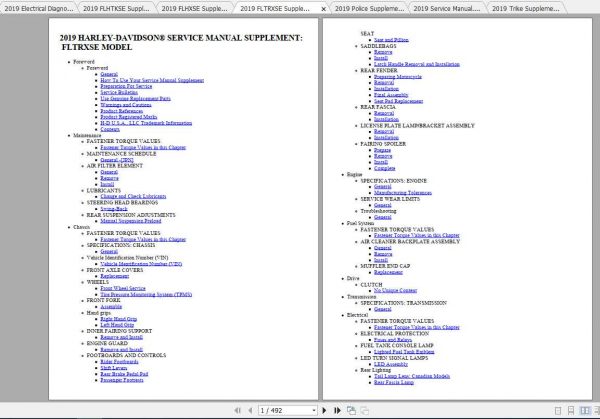Open Tire Pressure Monitoring System (TPMS) link
Image resolution: width=600 pixels, height=419 pixels.
146,294
